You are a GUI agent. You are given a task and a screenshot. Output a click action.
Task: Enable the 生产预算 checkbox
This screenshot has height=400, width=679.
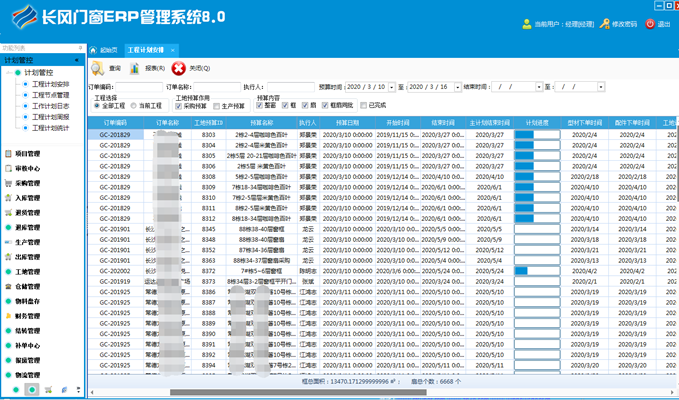coord(217,106)
